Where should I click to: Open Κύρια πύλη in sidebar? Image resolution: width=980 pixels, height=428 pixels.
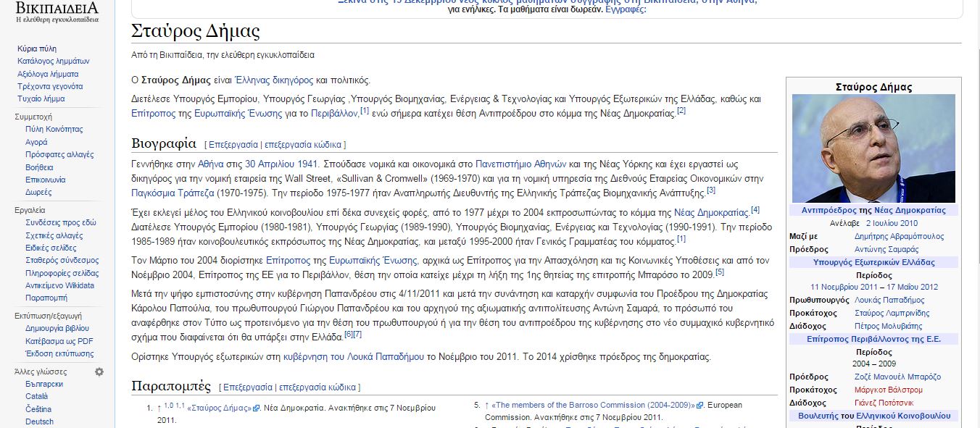click(x=37, y=49)
